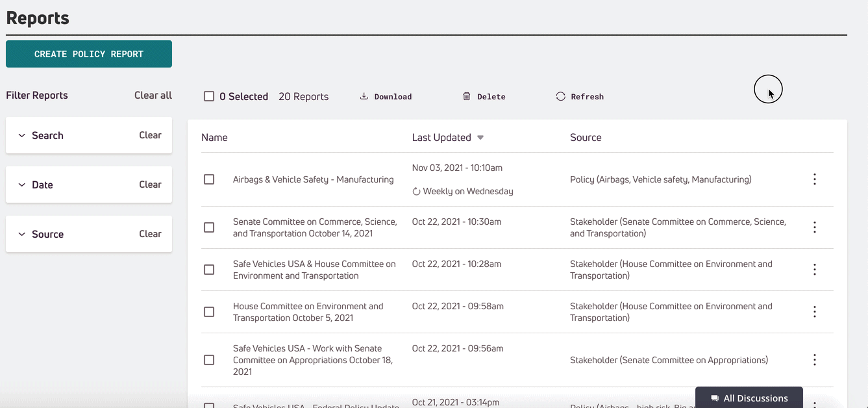The height and width of the screenshot is (408, 868).
Task: Click Oct 22, 2021 - 09:56am date
Action: click(x=458, y=348)
